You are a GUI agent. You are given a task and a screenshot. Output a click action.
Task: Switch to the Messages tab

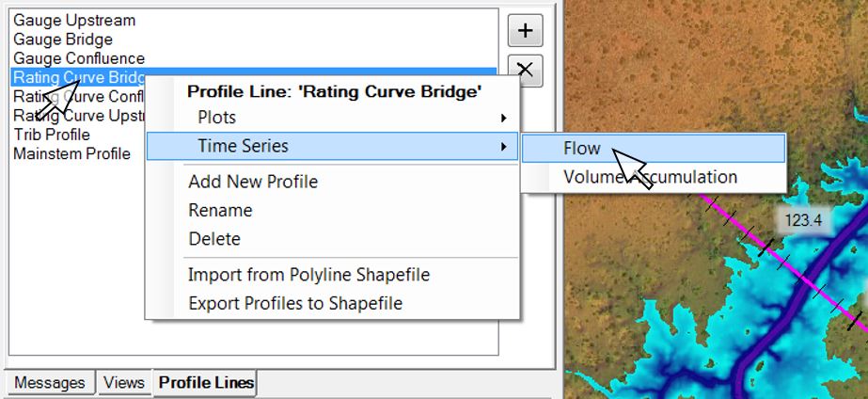point(49,383)
